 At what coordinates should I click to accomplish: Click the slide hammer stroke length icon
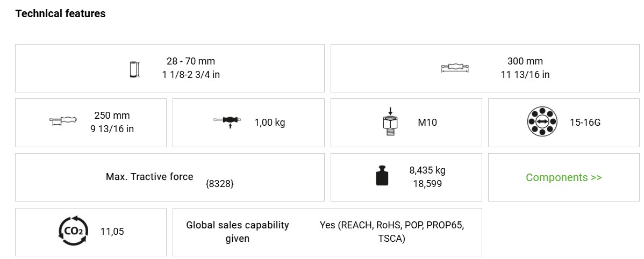[63, 122]
